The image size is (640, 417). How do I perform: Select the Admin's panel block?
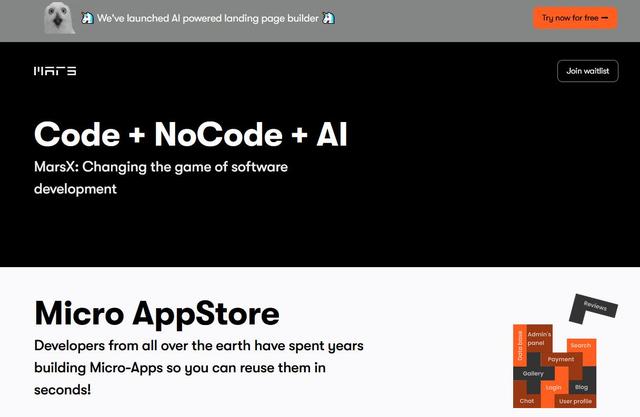pos(539,338)
